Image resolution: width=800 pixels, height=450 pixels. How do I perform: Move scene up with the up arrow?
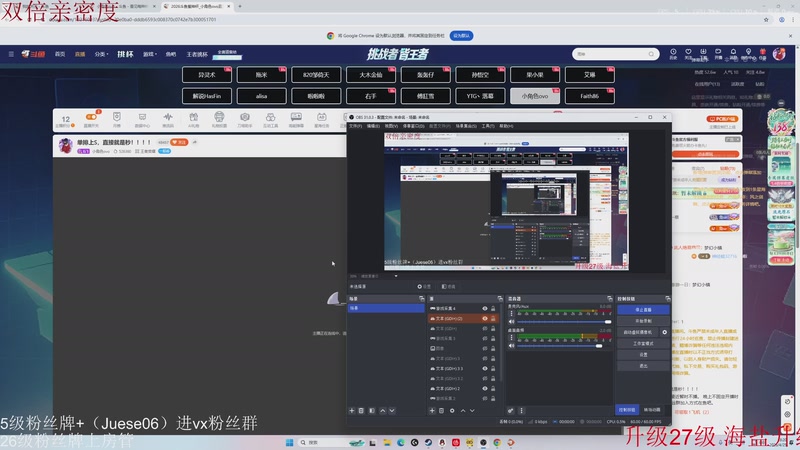(x=382, y=411)
